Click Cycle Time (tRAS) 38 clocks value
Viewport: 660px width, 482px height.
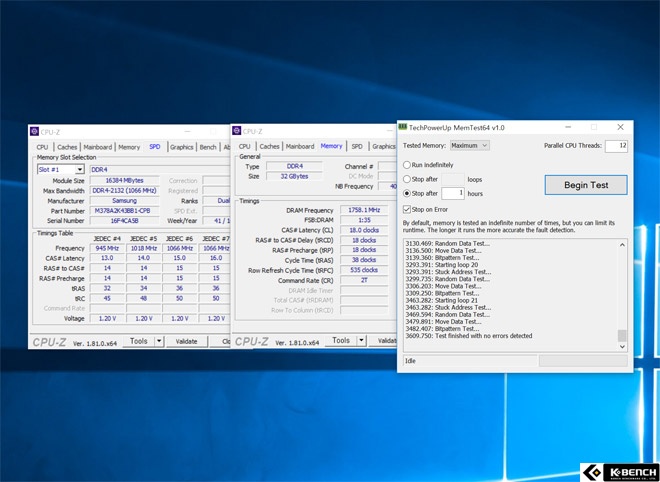tap(364, 260)
